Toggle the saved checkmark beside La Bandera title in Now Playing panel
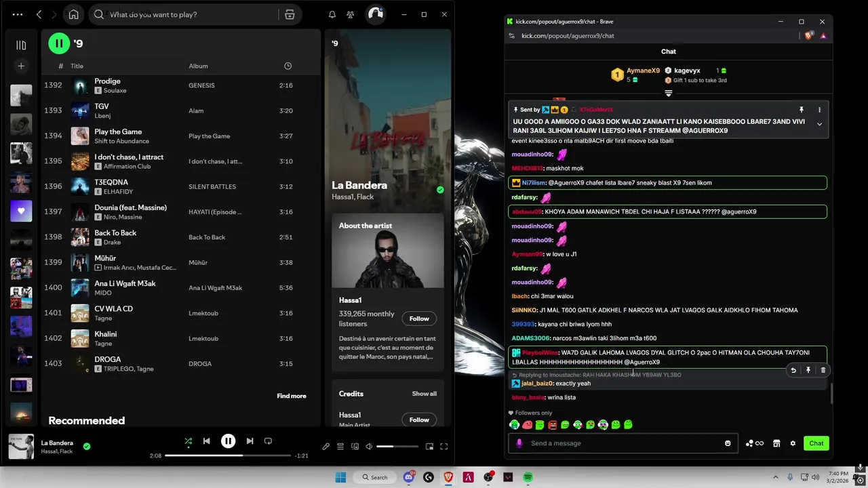Viewport: 868px width, 488px height. [x=440, y=190]
